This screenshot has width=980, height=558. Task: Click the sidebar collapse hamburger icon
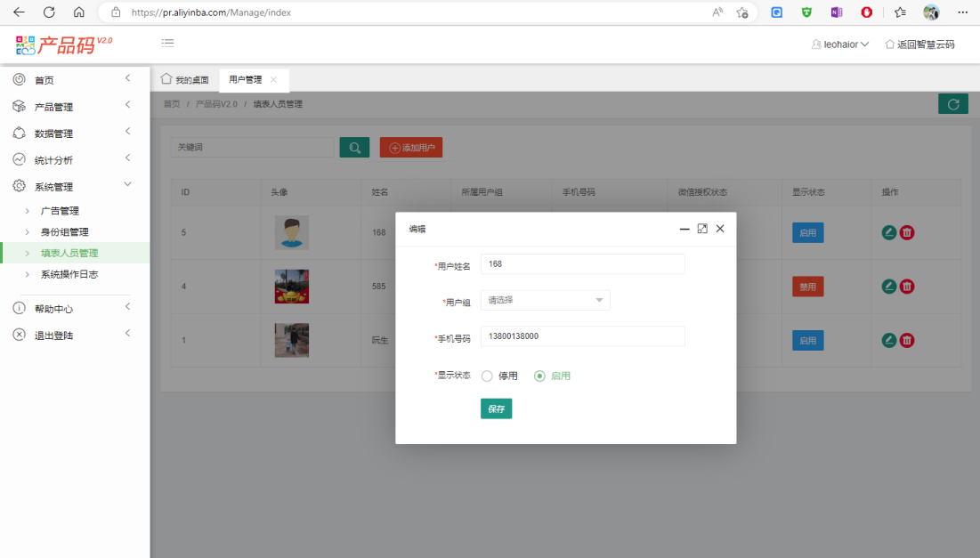pyautogui.click(x=167, y=43)
